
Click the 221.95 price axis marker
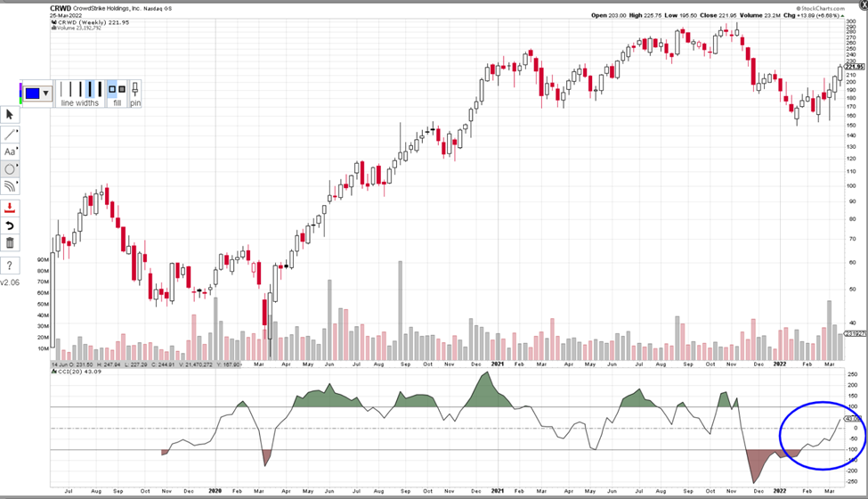point(855,67)
